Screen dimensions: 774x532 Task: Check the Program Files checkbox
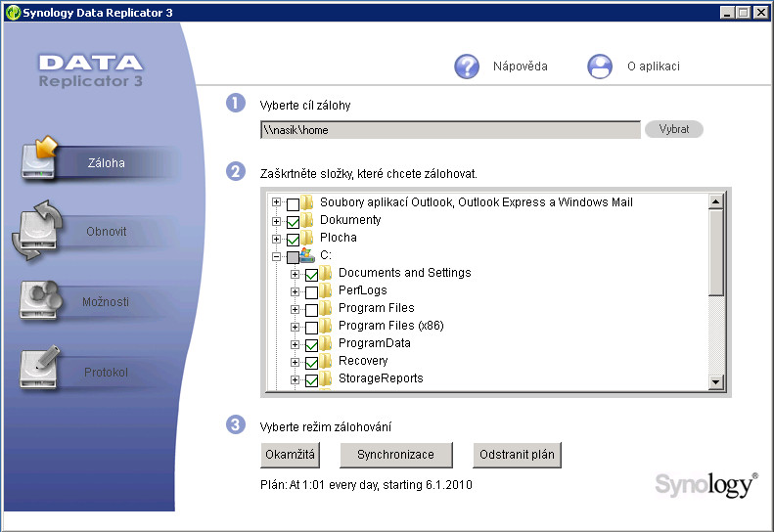pyautogui.click(x=311, y=310)
